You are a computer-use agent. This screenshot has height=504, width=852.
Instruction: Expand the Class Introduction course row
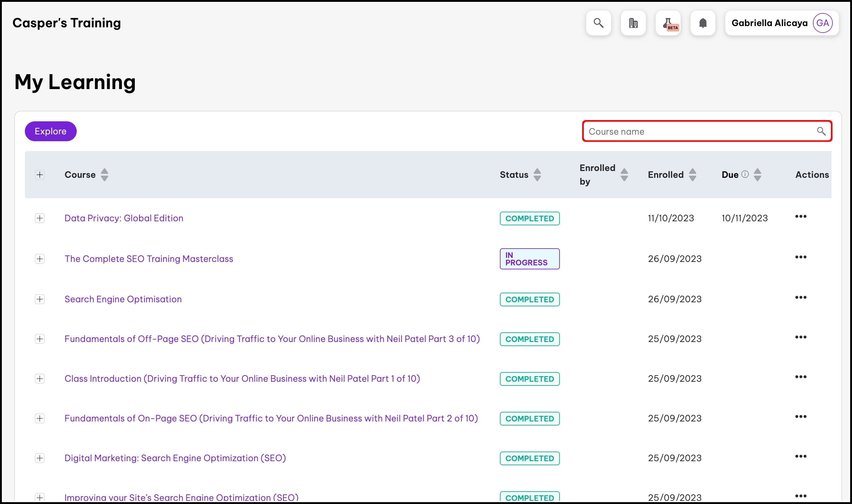click(40, 379)
